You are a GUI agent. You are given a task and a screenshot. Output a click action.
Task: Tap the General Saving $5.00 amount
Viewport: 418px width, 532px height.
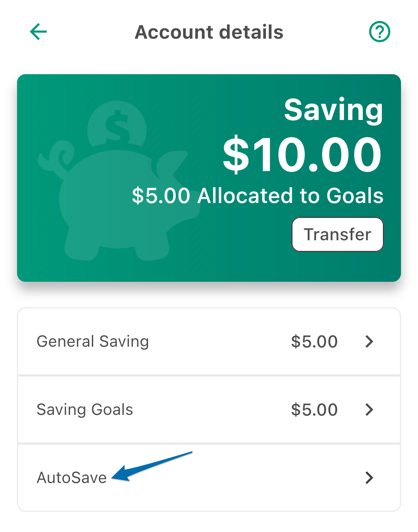click(x=314, y=341)
